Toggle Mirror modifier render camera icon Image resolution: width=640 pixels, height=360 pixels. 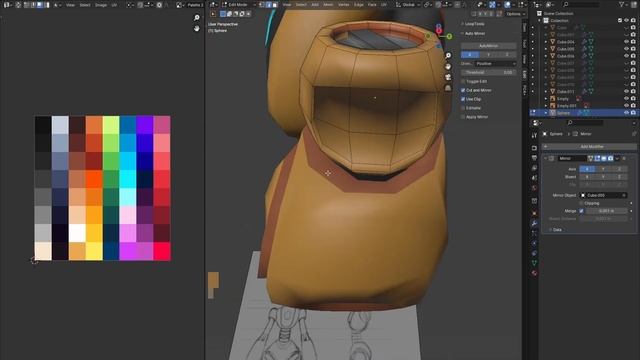point(610,158)
